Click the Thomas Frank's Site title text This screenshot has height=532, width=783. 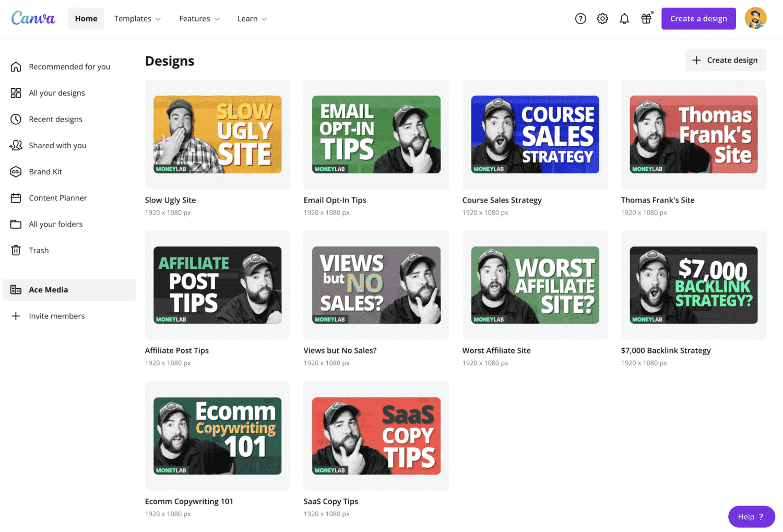[658, 200]
